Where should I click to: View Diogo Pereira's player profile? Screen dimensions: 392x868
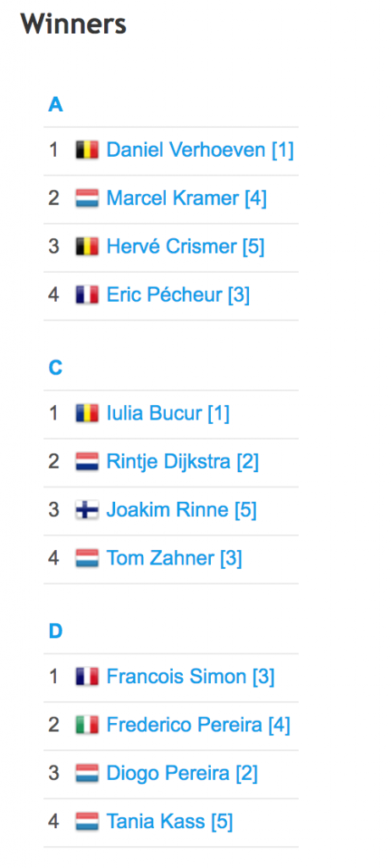tap(182, 773)
